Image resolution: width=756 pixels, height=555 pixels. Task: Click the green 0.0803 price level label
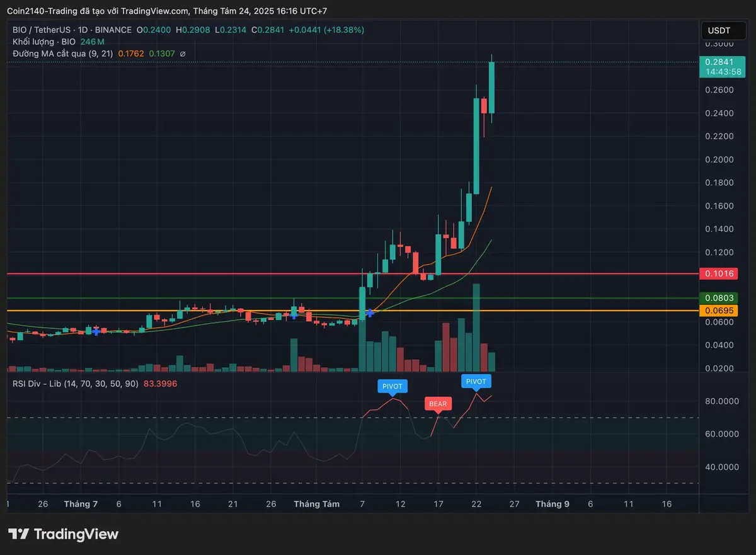click(x=719, y=298)
